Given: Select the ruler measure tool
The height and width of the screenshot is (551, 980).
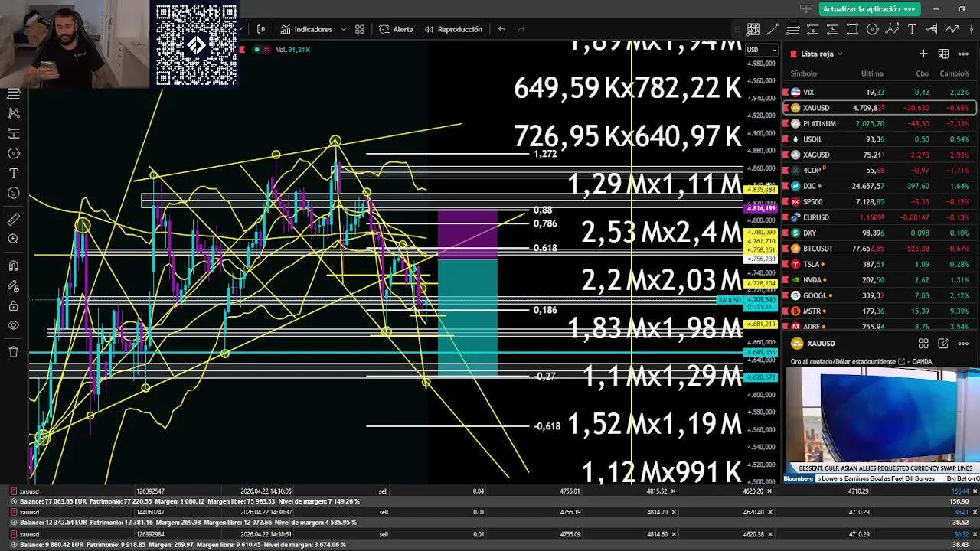Looking at the screenshot, I should coord(13,220).
